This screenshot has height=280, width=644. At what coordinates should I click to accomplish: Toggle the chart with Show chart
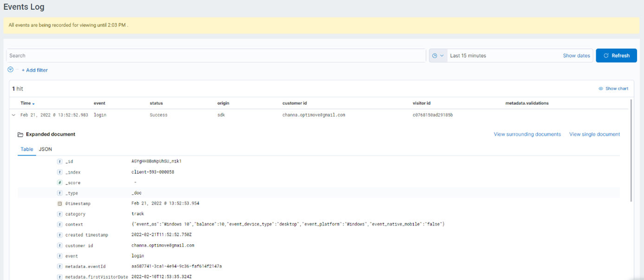pos(613,89)
